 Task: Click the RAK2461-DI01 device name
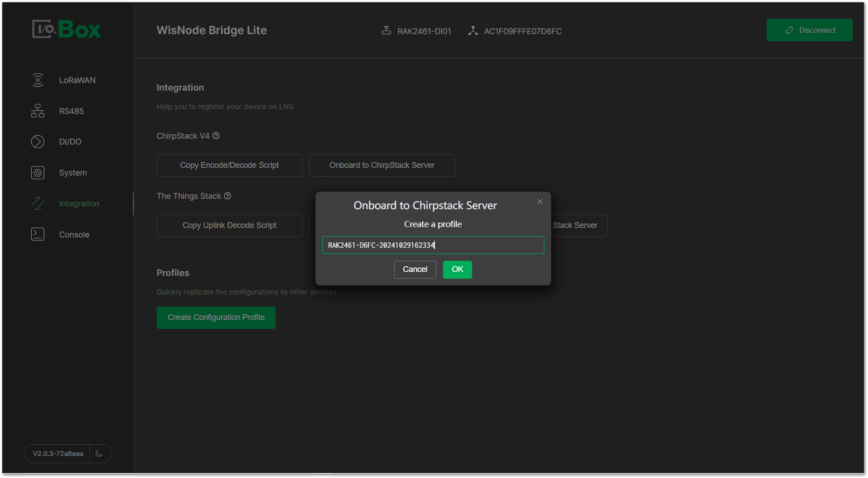(x=424, y=31)
